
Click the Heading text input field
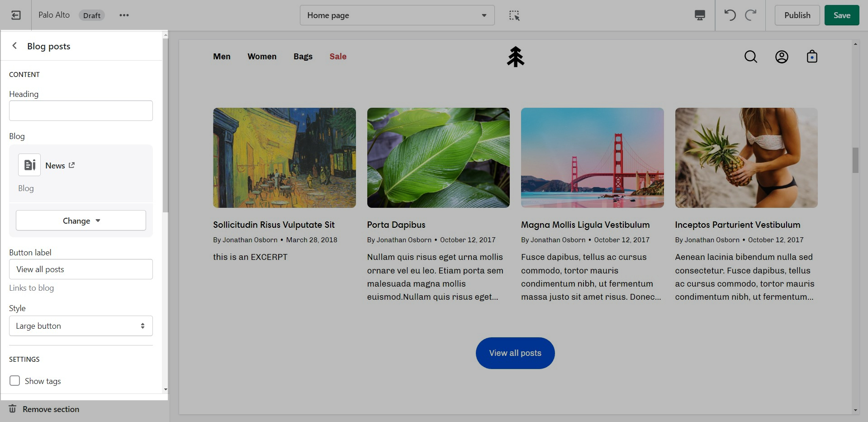point(81,111)
